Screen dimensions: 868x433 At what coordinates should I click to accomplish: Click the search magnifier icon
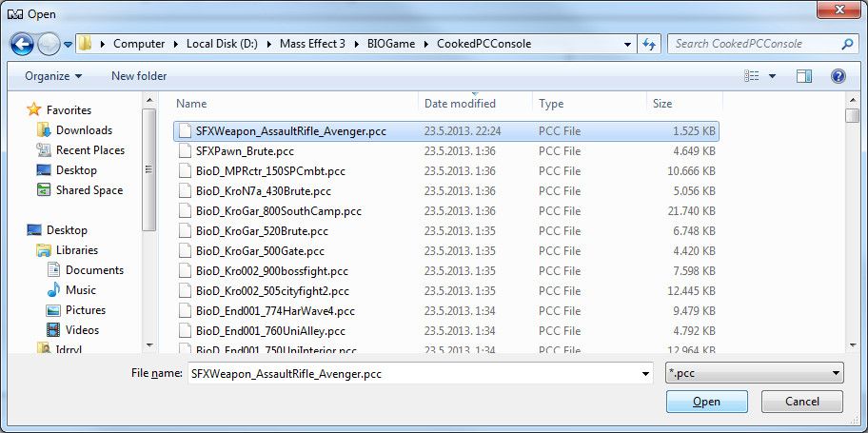click(x=846, y=44)
